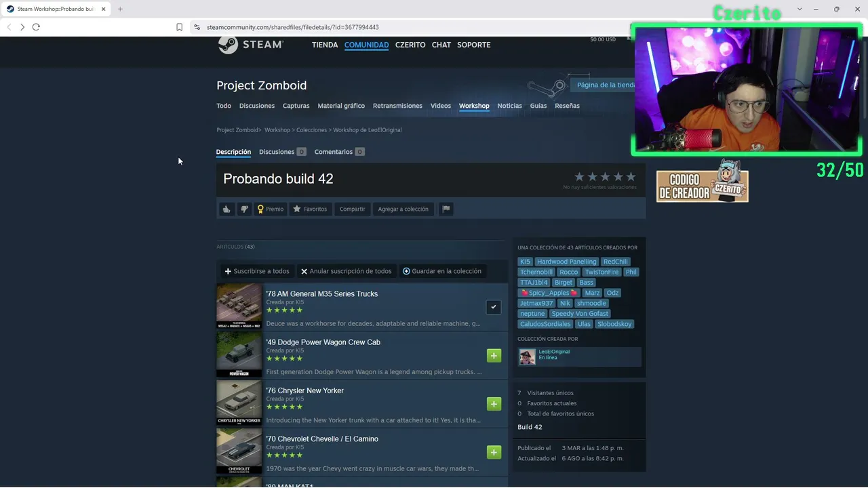
Task: Switch to the Reseñas hub tab
Action: (567, 106)
